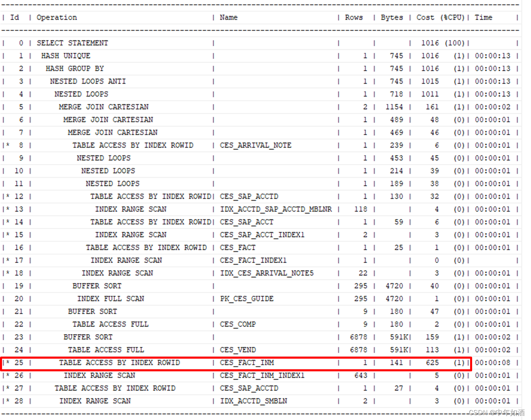Click the 'HASH GROUP BY' operation
531x420 pixels.
tap(75, 68)
